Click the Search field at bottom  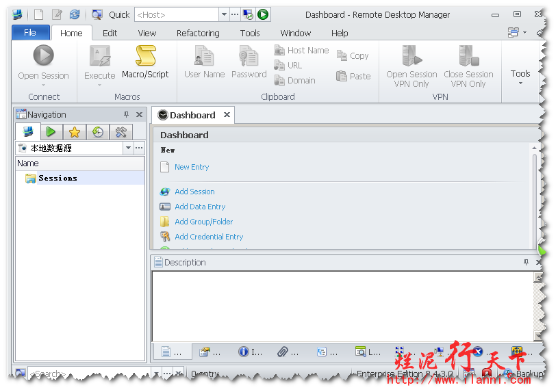pos(90,374)
